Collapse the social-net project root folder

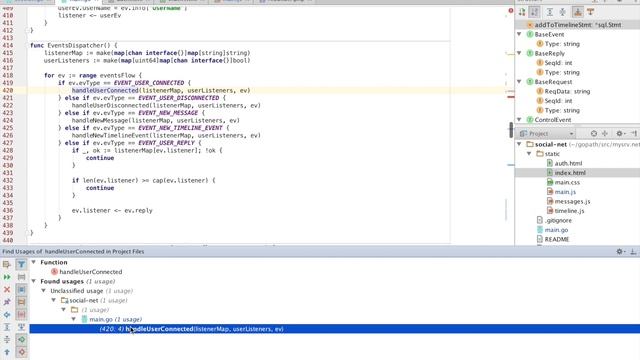(x=520, y=144)
